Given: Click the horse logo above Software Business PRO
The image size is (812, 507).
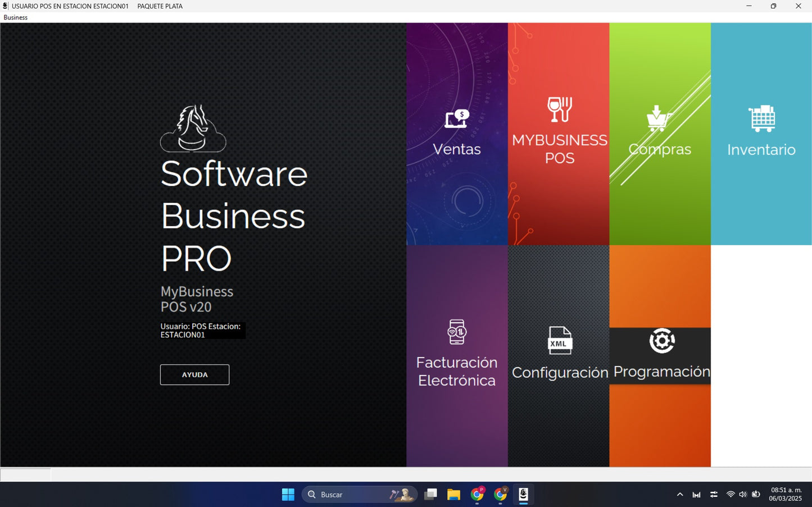Looking at the screenshot, I should [193, 129].
